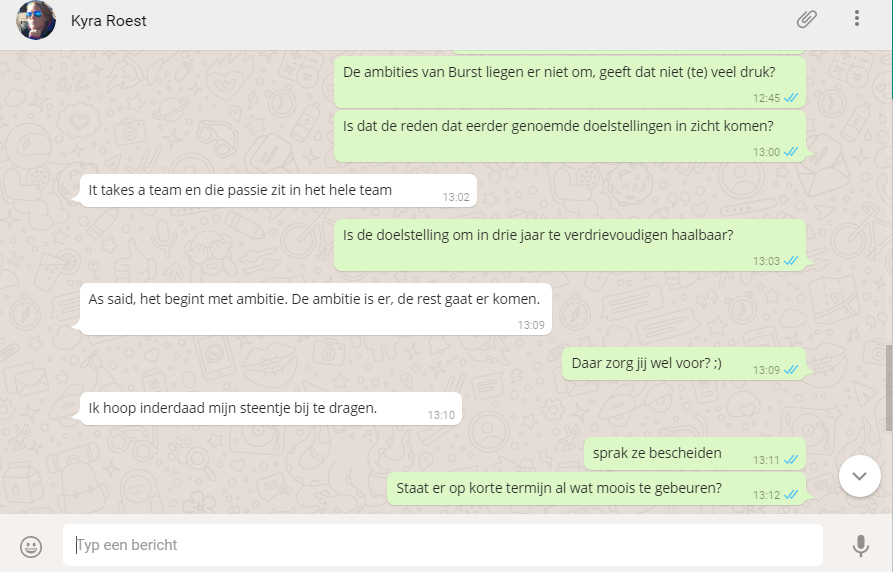The width and height of the screenshot is (893, 572).
Task: Jump to latest messages with the down-chevron button
Action: (x=859, y=476)
